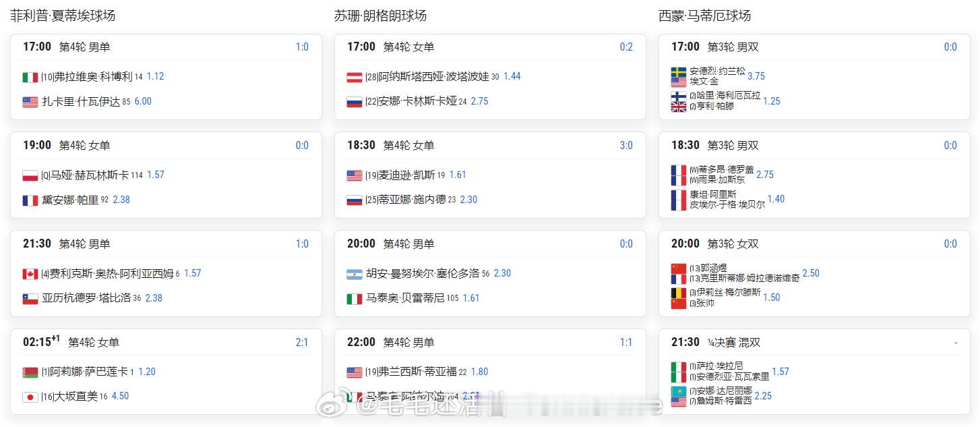980x427 pixels.
Task: Click the Austria flag beside 阿纳斯塔西娅·波塔波娃
Action: tap(355, 77)
